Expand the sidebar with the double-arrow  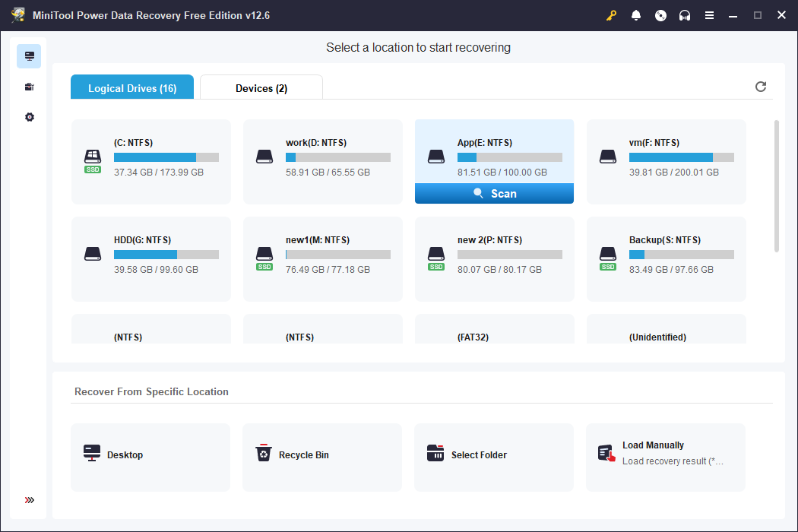29,500
